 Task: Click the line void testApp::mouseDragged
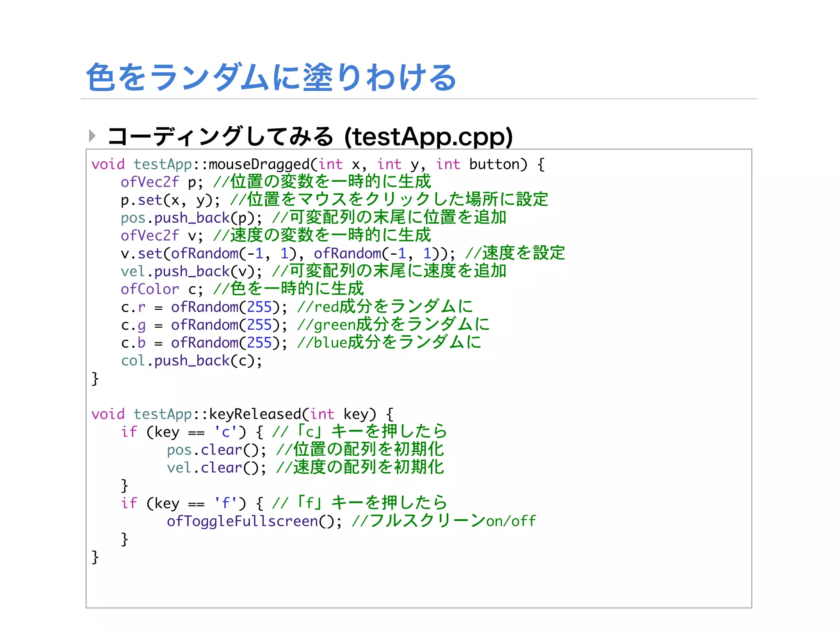pos(318,164)
